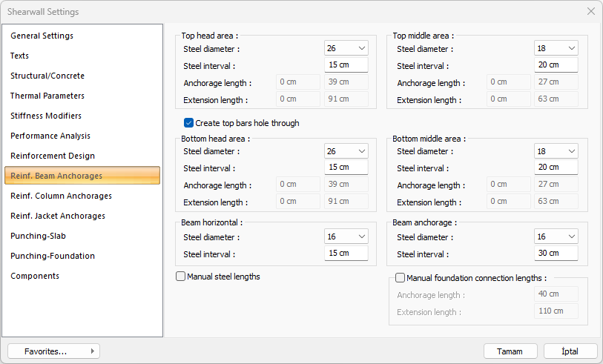Click Beam anchorage steel interval field
Viewport: 603px width, 364px height.
click(556, 254)
